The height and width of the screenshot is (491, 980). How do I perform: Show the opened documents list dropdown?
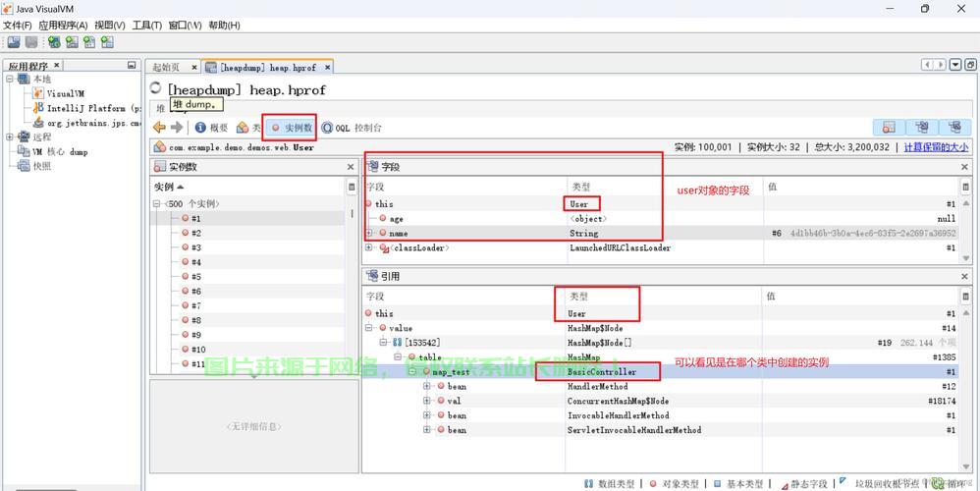pos(955,65)
